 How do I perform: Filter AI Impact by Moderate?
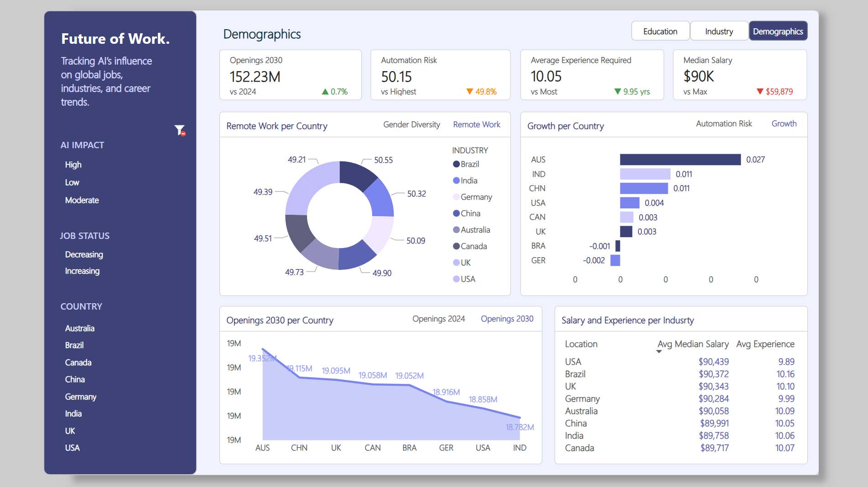(82, 200)
